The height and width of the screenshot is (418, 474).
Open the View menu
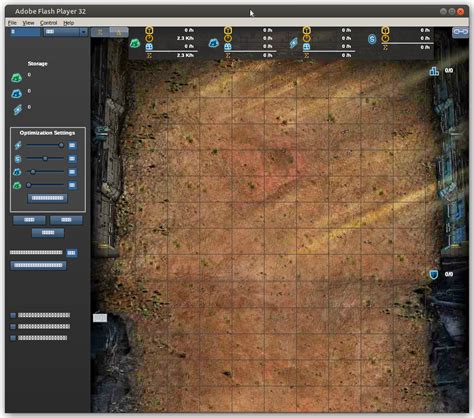(x=28, y=23)
